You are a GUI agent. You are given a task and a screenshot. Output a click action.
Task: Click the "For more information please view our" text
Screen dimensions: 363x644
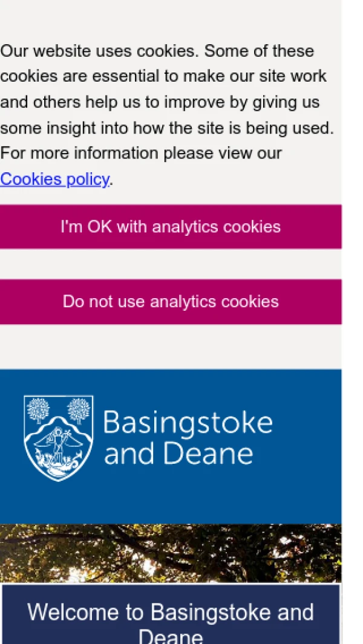(x=140, y=153)
